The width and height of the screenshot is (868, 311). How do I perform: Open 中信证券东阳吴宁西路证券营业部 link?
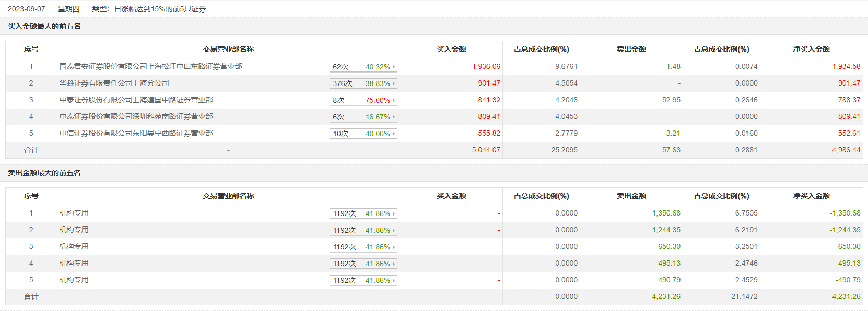pyautogui.click(x=136, y=133)
